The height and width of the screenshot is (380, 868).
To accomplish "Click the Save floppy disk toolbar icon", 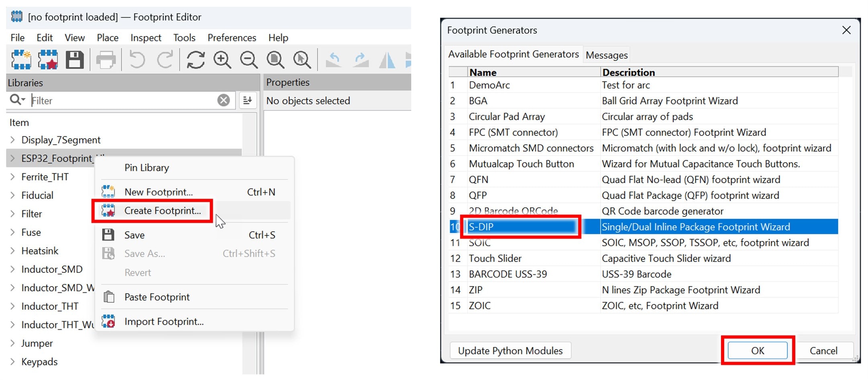I will click(x=75, y=60).
